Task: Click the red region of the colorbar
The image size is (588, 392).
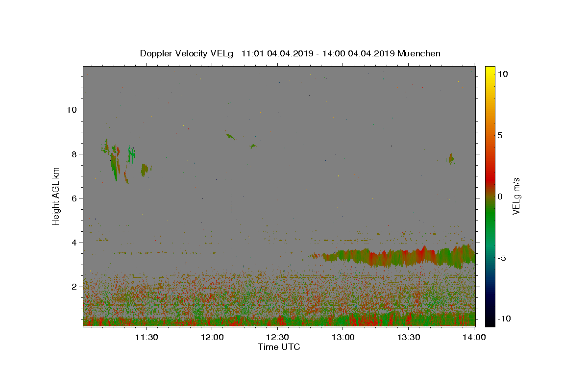Action: 490,169
